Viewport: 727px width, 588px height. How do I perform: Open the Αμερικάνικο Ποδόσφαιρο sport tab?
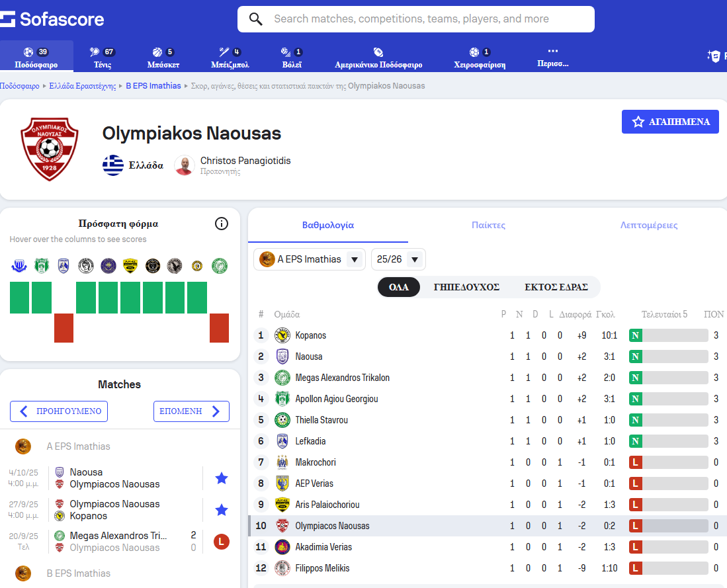pyautogui.click(x=378, y=57)
